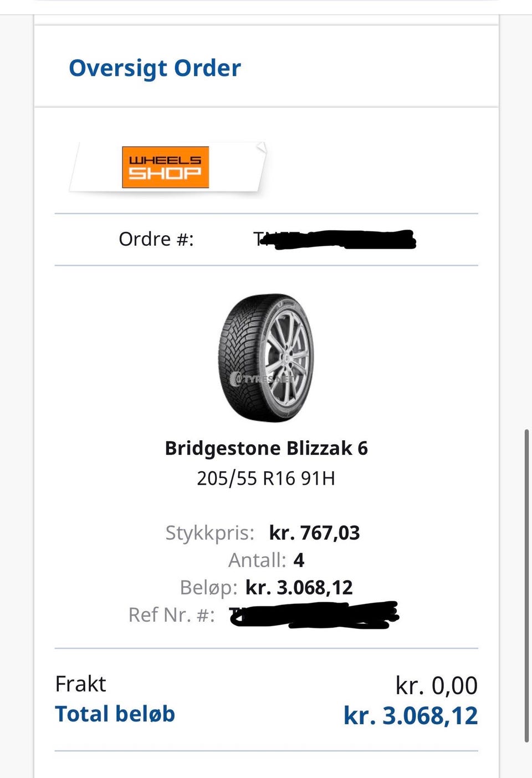
Task: Select the Ref Nr. # label
Action: pos(171,614)
